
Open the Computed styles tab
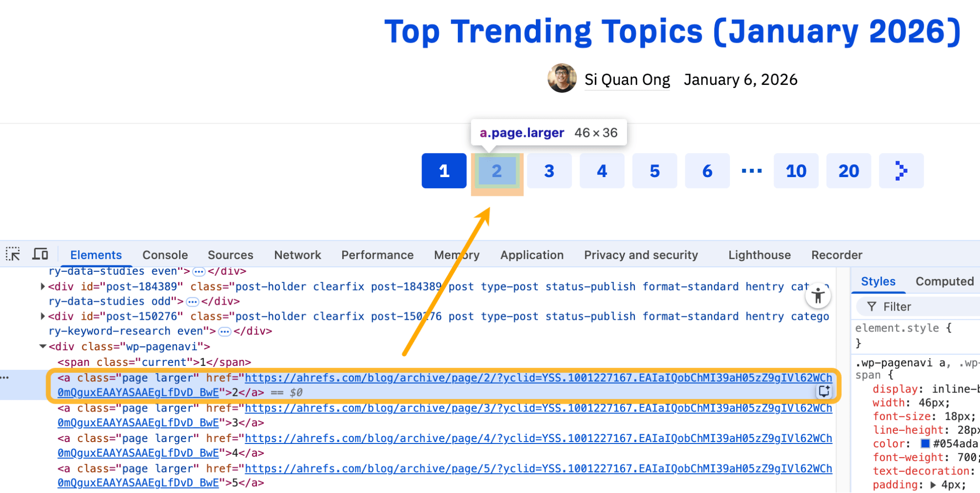tap(944, 282)
